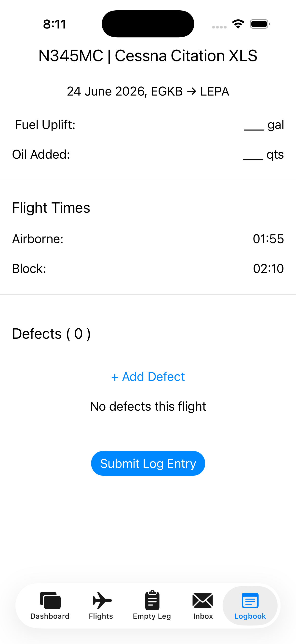Edit the Block time 02:10
Image resolution: width=296 pixels, height=644 pixels.
pos(268,268)
